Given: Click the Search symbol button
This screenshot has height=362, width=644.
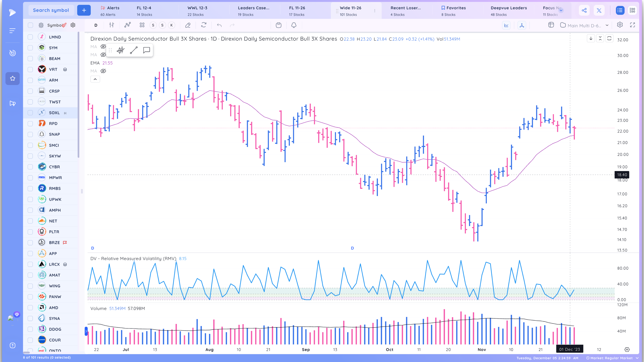Looking at the screenshot, I should (x=51, y=10).
